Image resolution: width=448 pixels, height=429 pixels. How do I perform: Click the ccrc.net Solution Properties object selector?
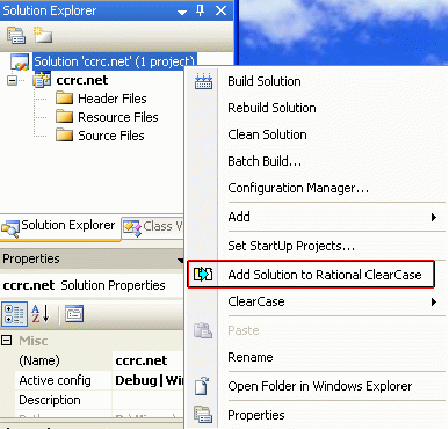pyautogui.click(x=91, y=286)
